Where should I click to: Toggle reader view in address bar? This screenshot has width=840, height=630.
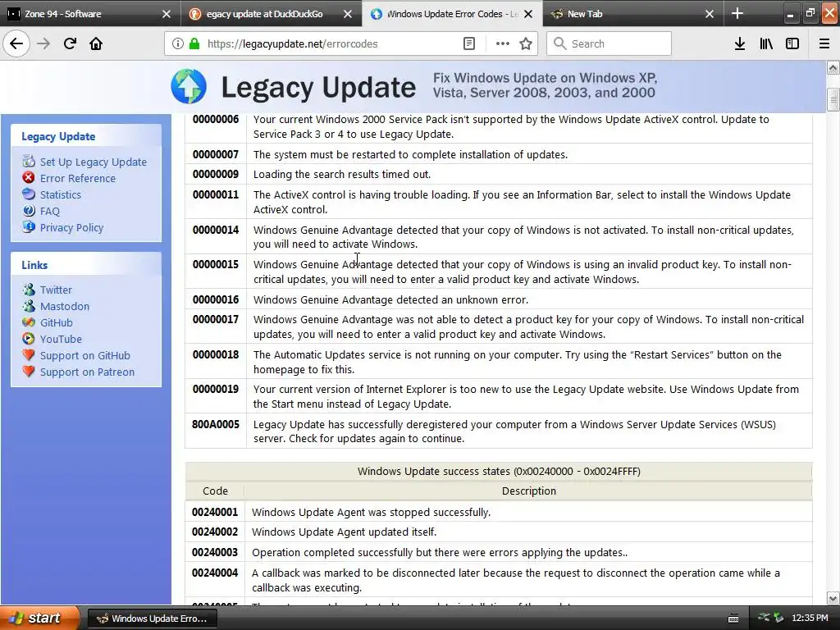(x=468, y=43)
